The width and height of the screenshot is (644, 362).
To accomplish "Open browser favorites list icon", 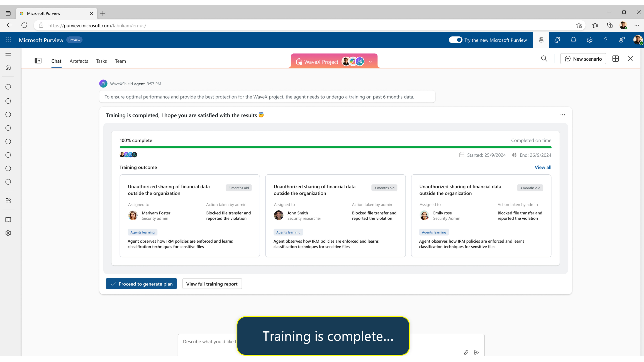I will (595, 25).
